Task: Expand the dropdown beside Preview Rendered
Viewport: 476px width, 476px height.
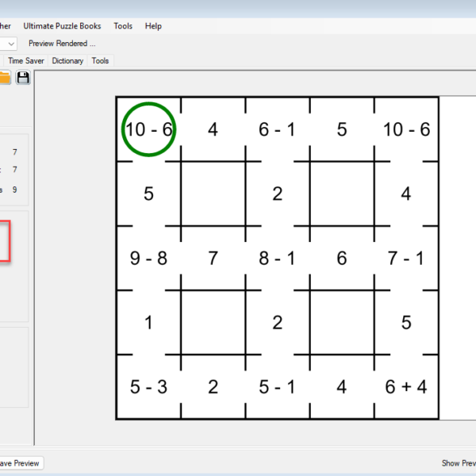Action: click(x=10, y=44)
